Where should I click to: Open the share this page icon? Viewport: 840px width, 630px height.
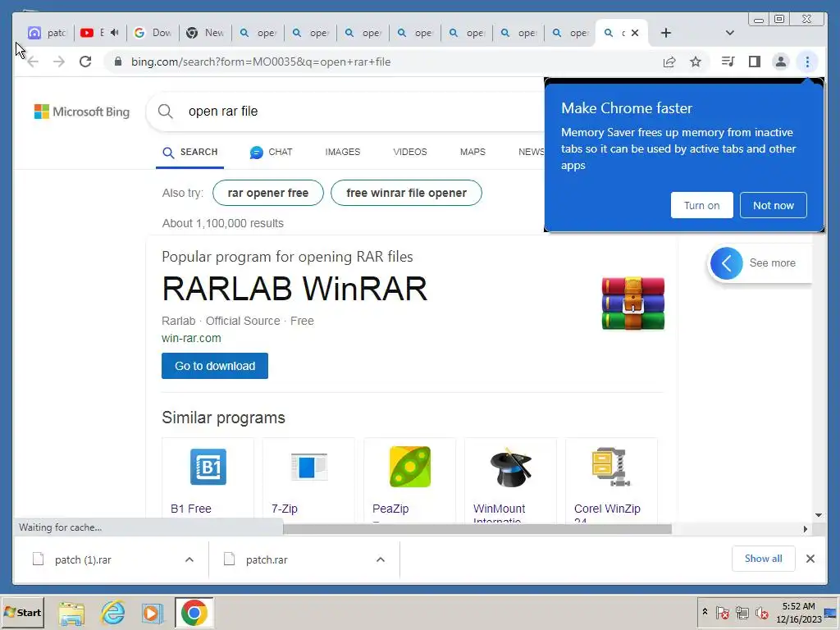coord(669,62)
